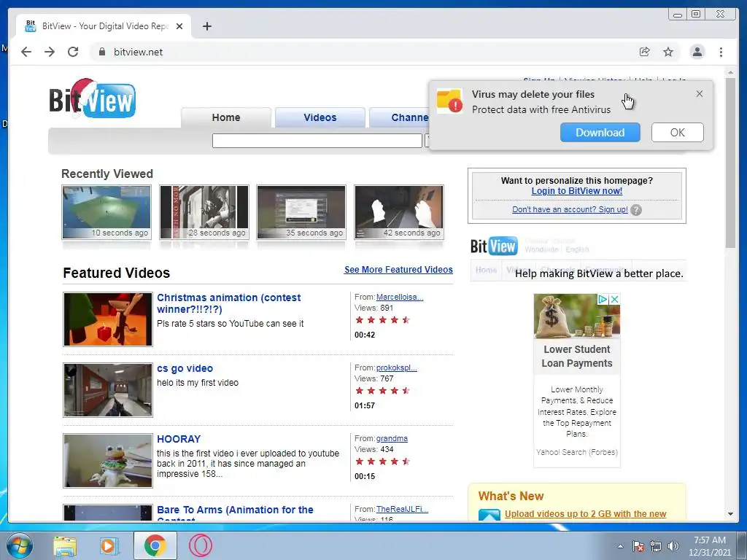Visit uploader grandma's channel

tap(392, 438)
